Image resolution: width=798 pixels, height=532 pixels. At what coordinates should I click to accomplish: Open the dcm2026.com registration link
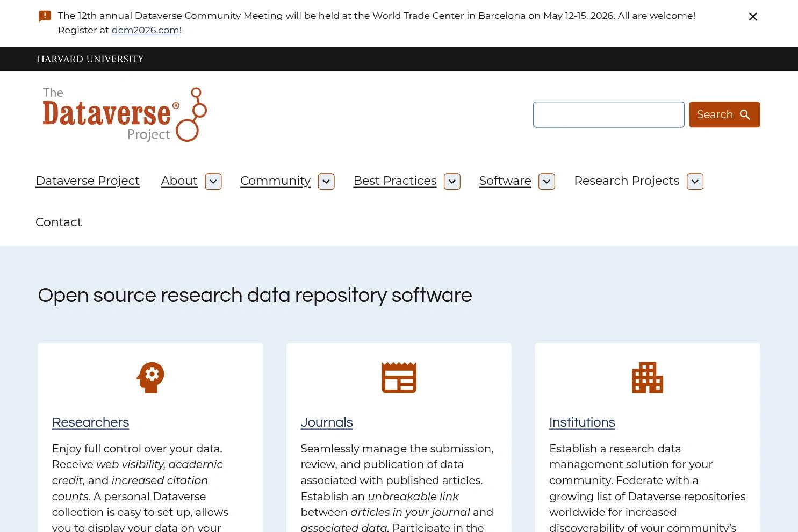tap(145, 30)
